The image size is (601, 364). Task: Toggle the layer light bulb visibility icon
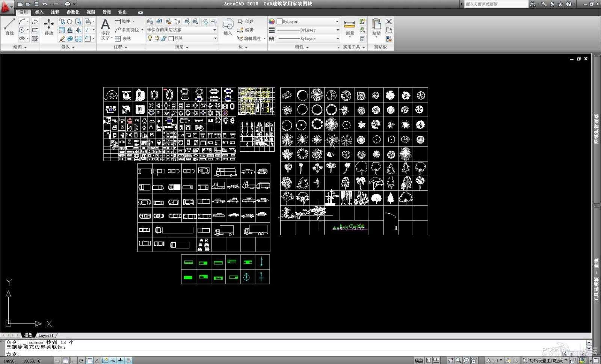(x=150, y=38)
